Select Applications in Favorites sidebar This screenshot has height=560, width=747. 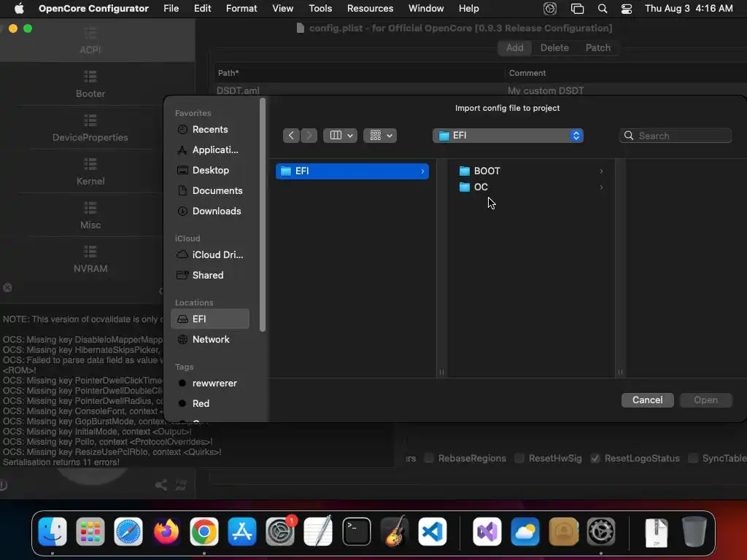(209, 150)
